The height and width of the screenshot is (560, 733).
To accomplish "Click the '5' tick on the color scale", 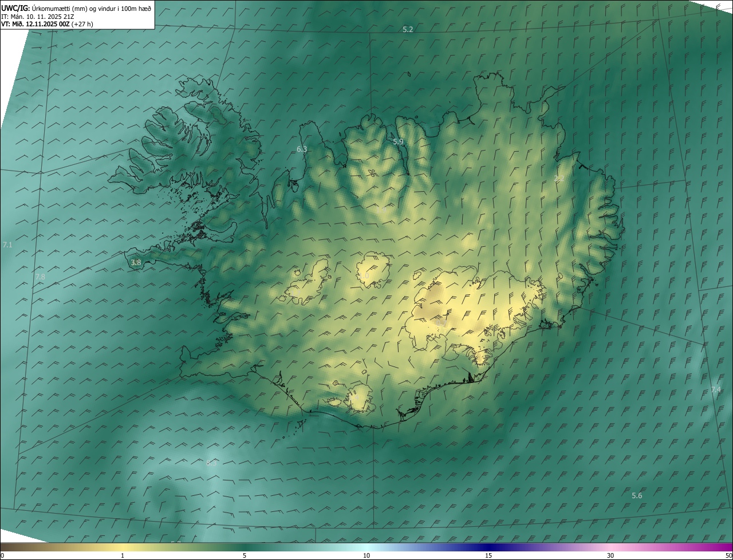I will point(245,555).
